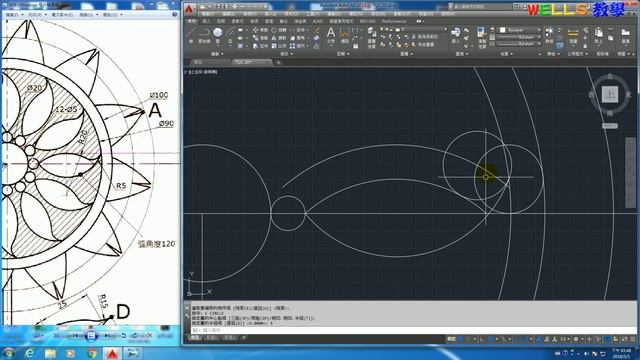
Task: Click the Measure utilities icon
Action: (573, 34)
